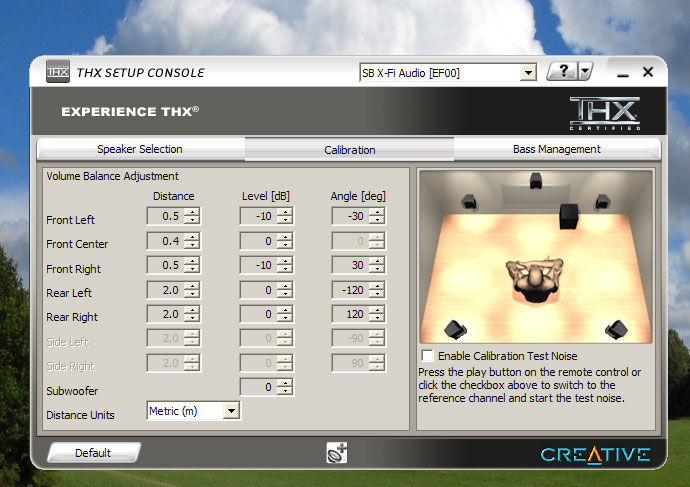Image resolution: width=690 pixels, height=487 pixels.
Task: Click the Front Right Level field
Action: click(x=258, y=265)
